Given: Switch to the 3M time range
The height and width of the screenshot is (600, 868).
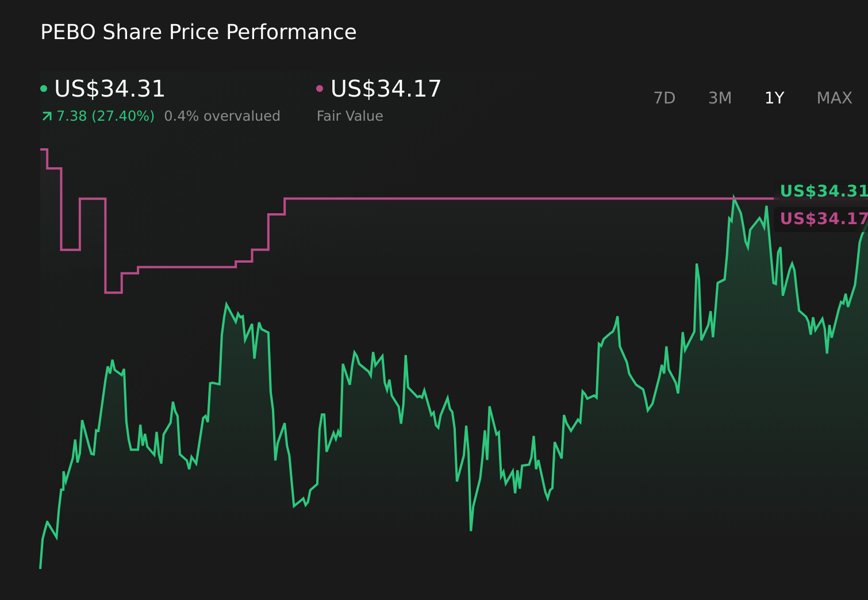Looking at the screenshot, I should coord(720,98).
